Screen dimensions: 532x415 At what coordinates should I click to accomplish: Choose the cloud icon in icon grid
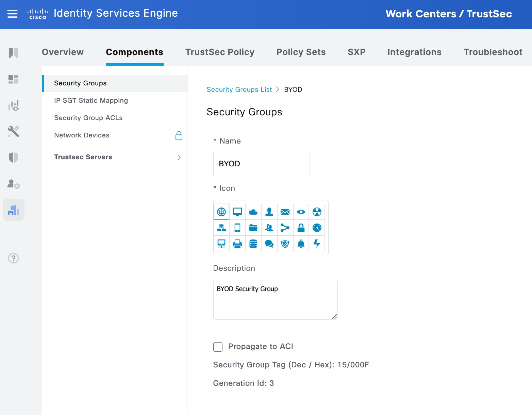(253, 212)
